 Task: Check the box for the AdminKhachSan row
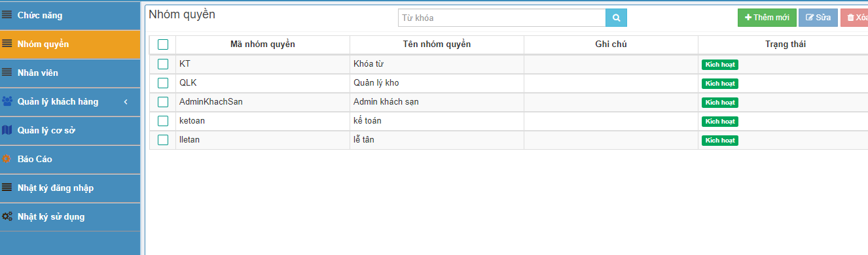coord(163,102)
